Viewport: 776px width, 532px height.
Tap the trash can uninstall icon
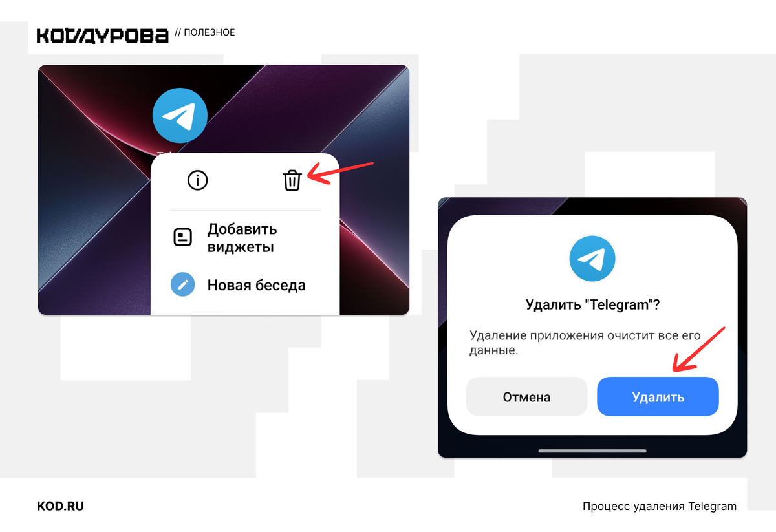(292, 180)
